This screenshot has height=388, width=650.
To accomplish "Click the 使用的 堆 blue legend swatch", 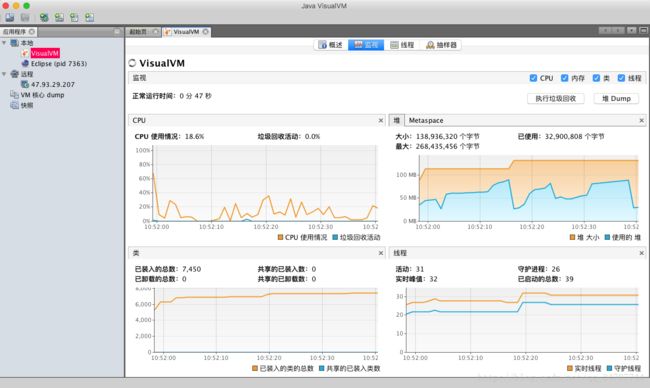I will (x=607, y=237).
